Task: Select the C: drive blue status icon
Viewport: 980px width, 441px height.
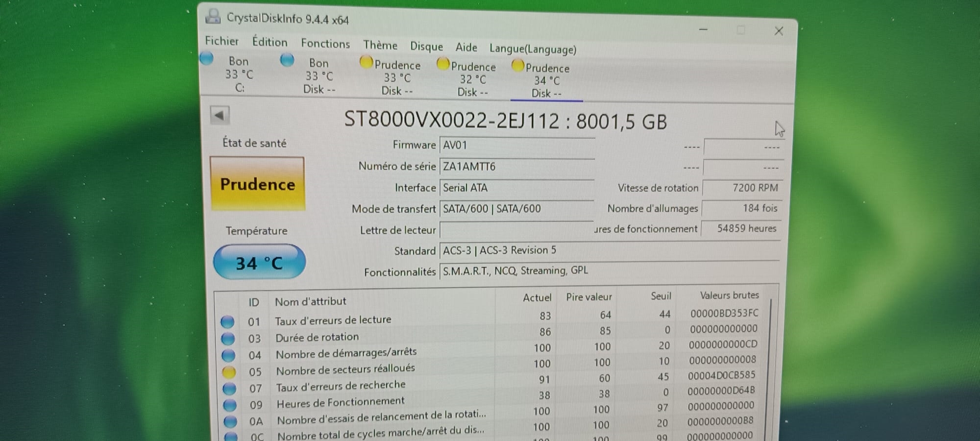Action: pyautogui.click(x=207, y=58)
